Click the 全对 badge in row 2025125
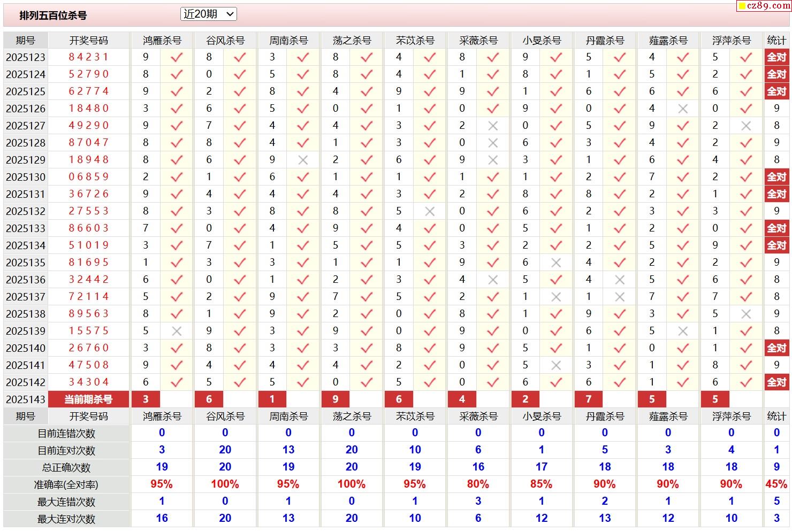The image size is (792, 532). pos(776,91)
